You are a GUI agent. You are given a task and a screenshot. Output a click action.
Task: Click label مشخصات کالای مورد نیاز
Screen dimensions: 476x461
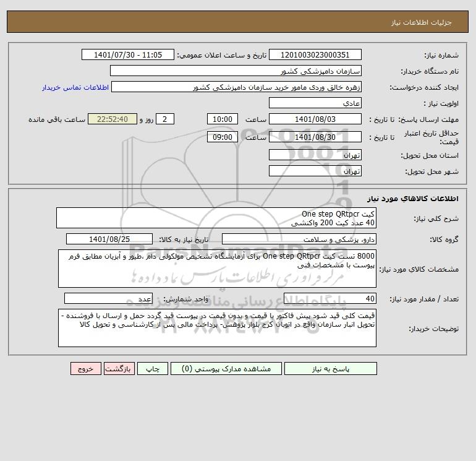click(419, 269)
